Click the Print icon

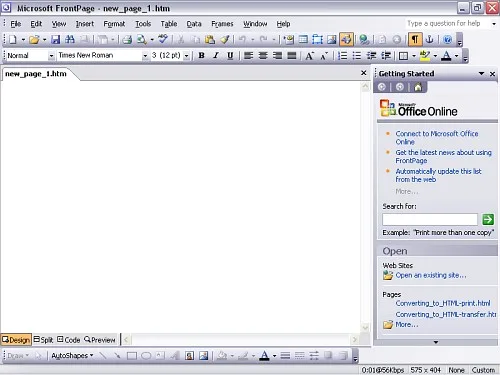pos(127,40)
